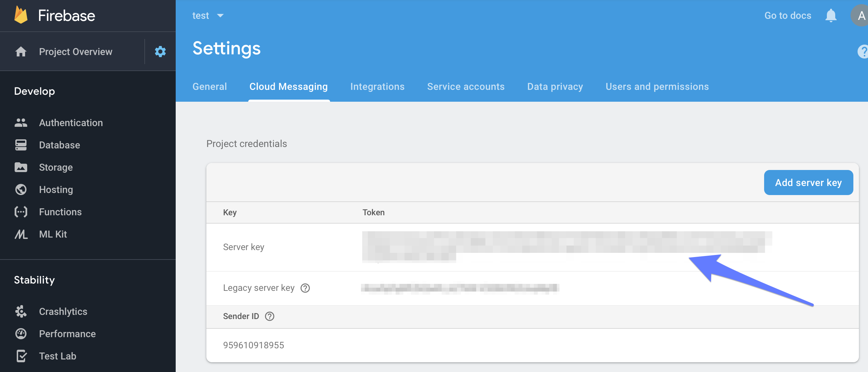The image size is (868, 372).
Task: Open Performance section
Action: pos(67,334)
